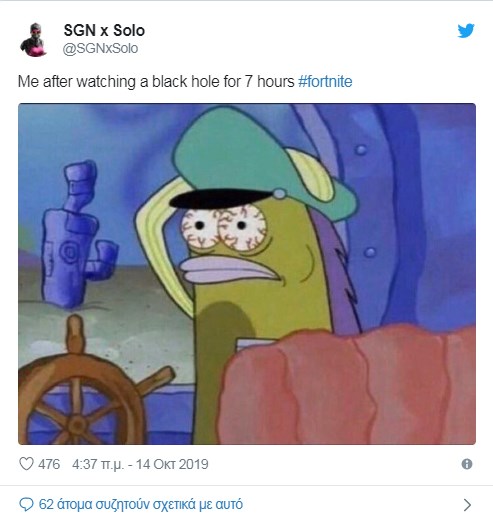
Task: Select the tweet text about the black hole
Action: tap(185, 82)
